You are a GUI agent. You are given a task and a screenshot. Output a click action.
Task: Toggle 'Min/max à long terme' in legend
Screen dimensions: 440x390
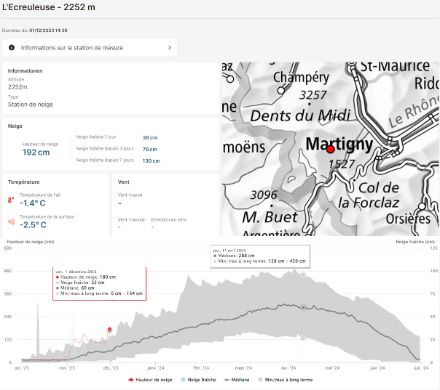coord(285,380)
